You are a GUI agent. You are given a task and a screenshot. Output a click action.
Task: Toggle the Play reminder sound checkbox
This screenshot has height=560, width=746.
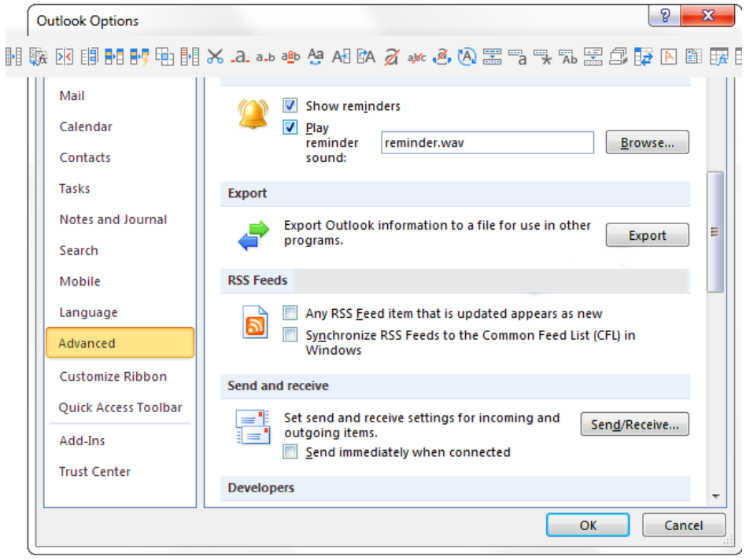pos(290,127)
